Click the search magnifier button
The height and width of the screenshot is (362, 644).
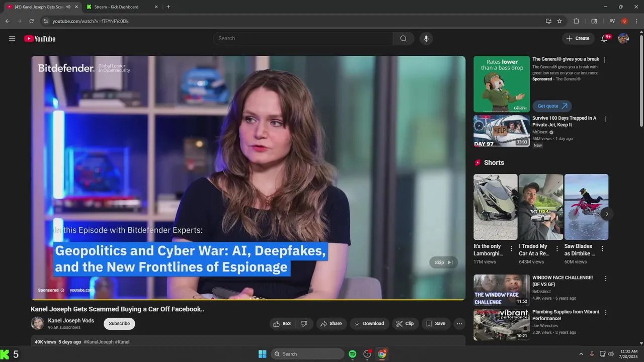[404, 39]
